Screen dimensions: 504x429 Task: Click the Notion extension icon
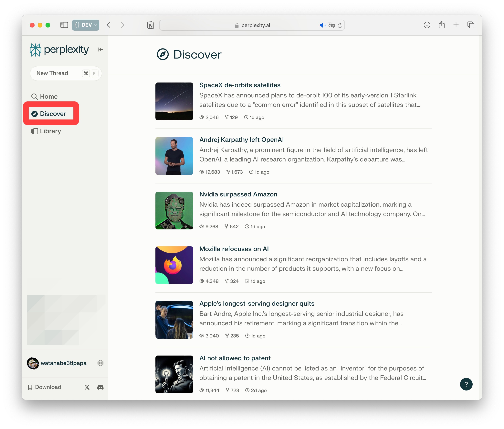pos(150,25)
